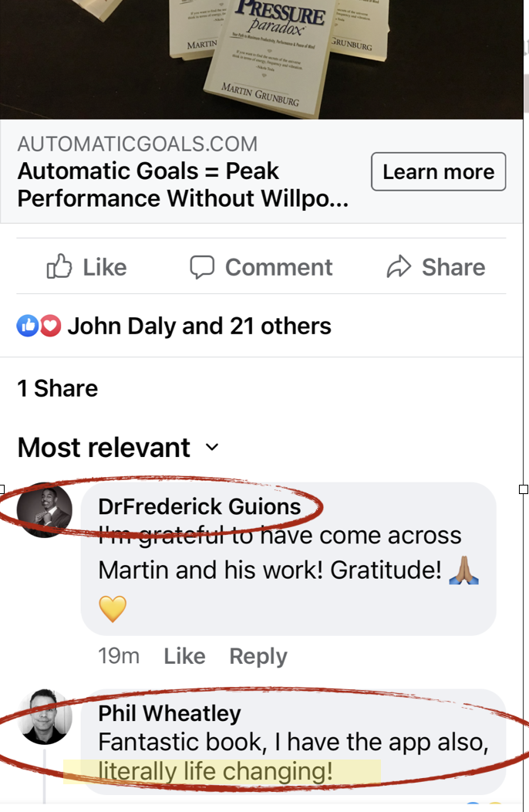Click the 19m comment timestamp
The width and height of the screenshot is (529, 812).
(x=119, y=656)
